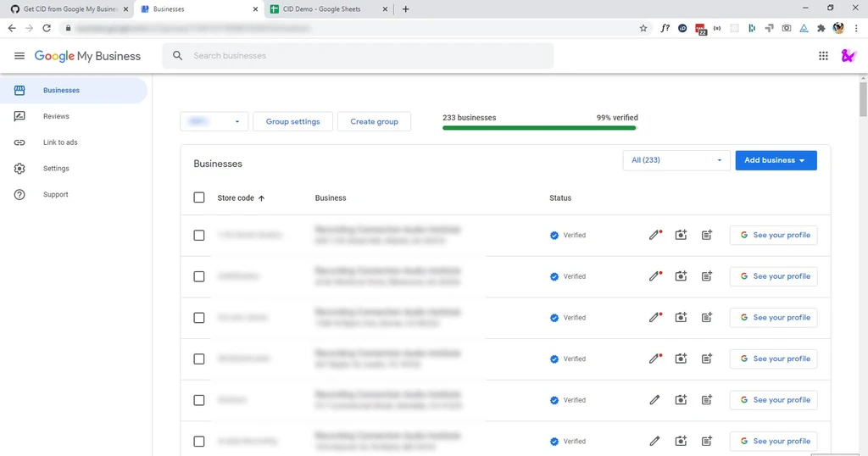868x456 pixels.
Task: See your profile for fourth business row
Action: click(773, 359)
